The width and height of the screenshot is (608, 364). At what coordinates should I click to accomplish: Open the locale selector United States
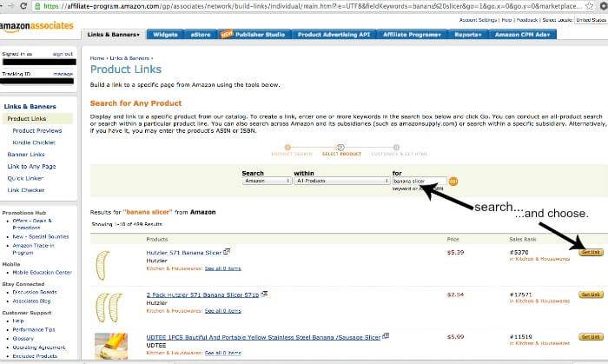[591, 20]
